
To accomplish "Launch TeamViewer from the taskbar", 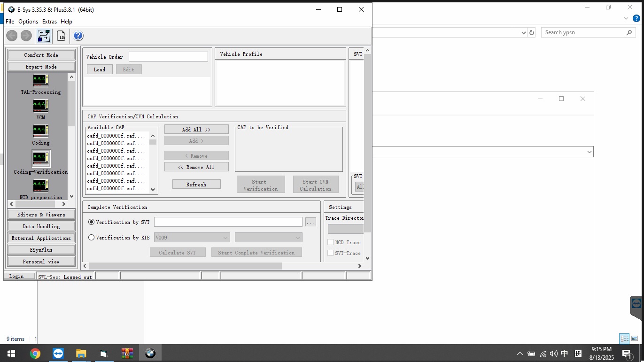I will 58,354.
